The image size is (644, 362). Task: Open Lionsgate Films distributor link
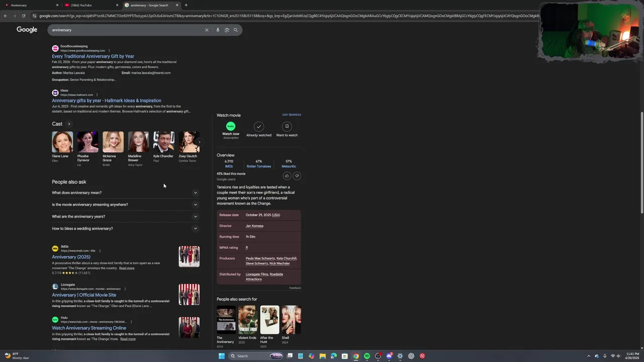click(x=257, y=275)
